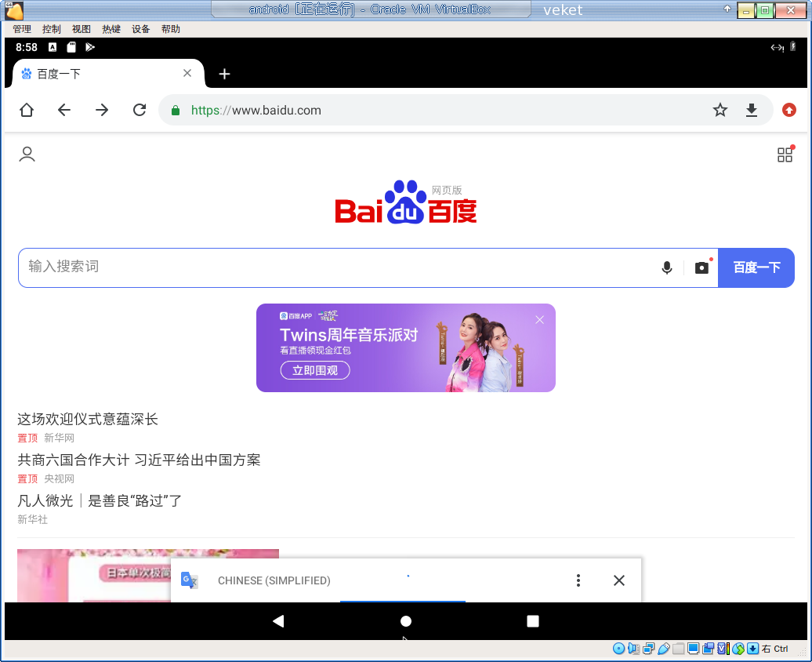Click VirtualBox shared folders status icon
Screen dimensions: 812x662
tap(679, 649)
